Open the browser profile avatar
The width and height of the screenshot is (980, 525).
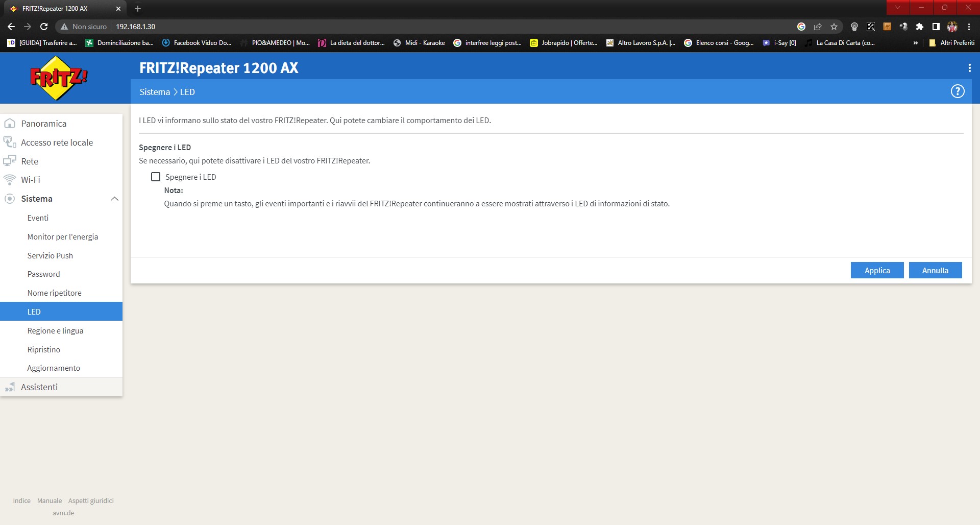click(x=952, y=27)
